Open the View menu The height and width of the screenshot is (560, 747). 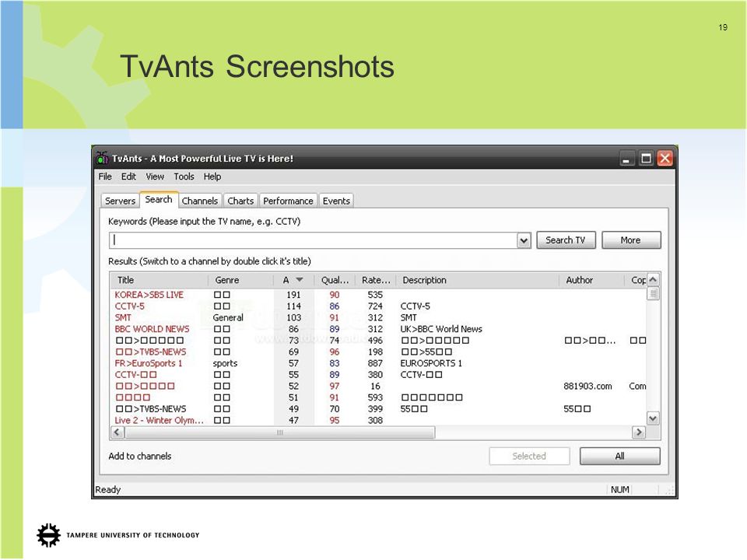point(155,177)
